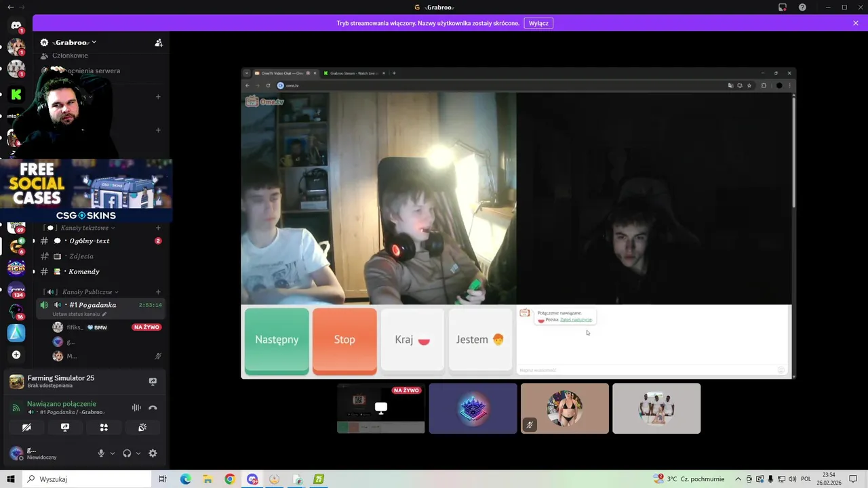Open Discord direct messages home icon
The image size is (868, 488).
[16, 26]
